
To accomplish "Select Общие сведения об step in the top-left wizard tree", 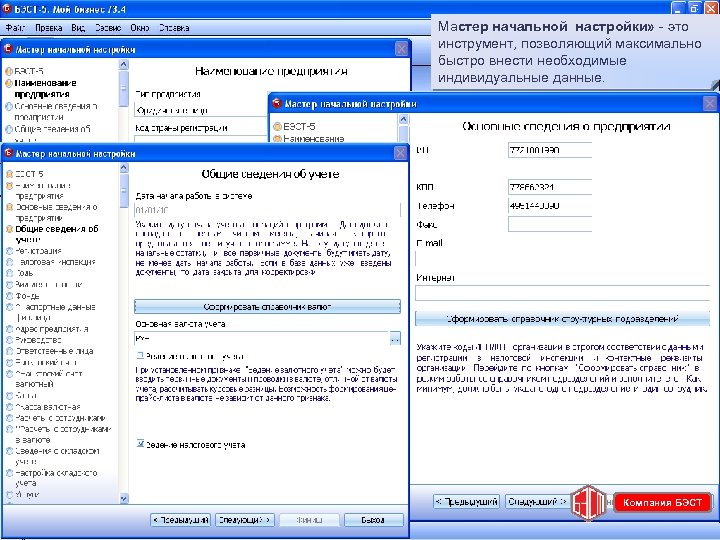I will (52, 129).
